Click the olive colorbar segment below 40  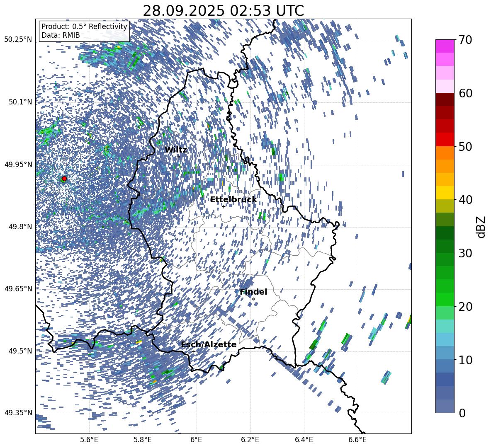pyautogui.click(x=445, y=206)
